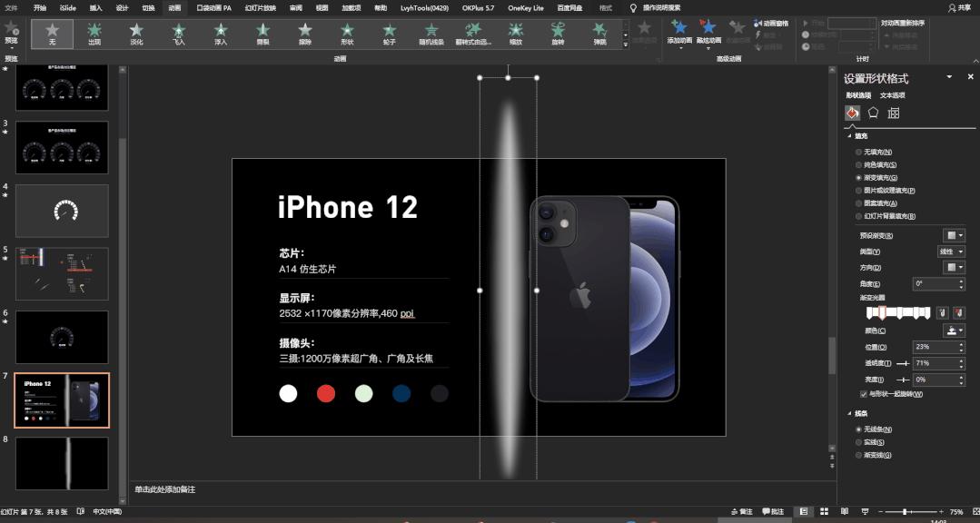Switch to the 效果 pentagon icon in format pane
The width and height of the screenshot is (980, 523).
(x=872, y=112)
